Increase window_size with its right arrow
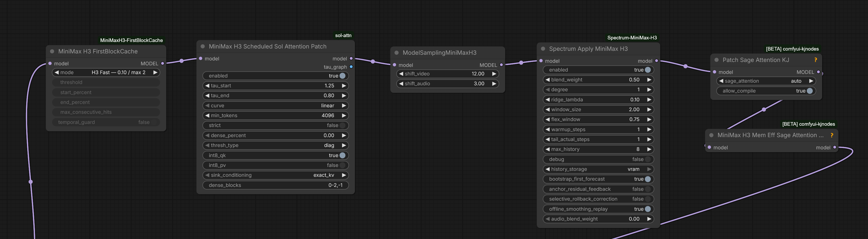This screenshot has width=868, height=239. click(649, 110)
